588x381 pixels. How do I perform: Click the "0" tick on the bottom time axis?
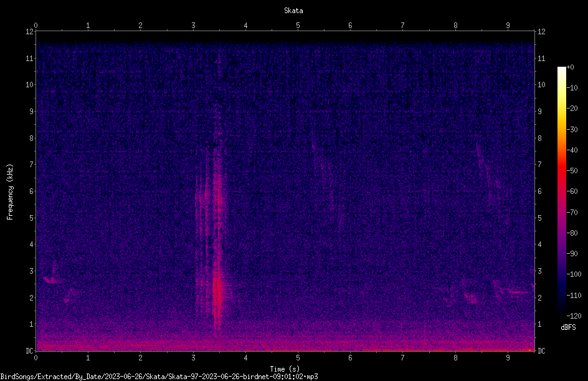36,358
